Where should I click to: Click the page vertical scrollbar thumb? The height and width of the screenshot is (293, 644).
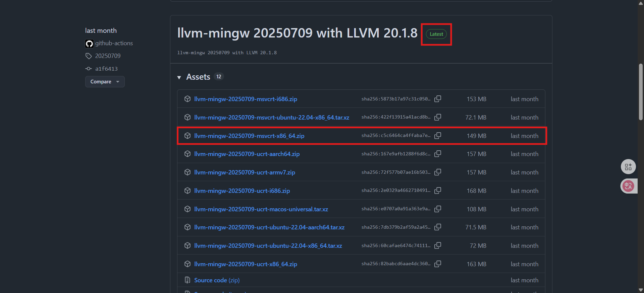tap(641, 91)
